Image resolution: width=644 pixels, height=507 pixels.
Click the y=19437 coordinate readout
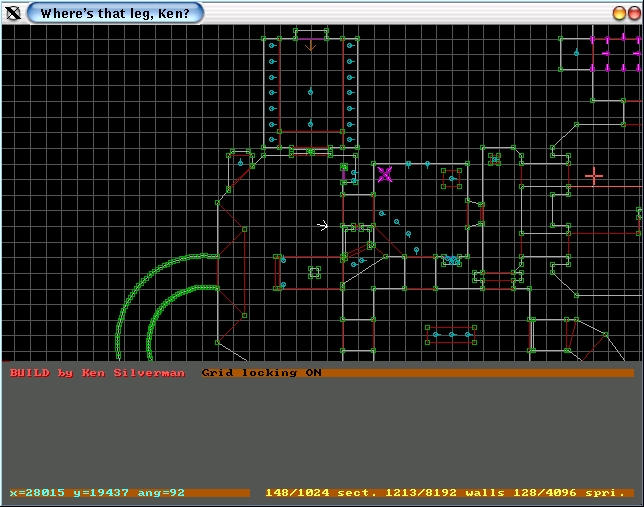point(101,492)
